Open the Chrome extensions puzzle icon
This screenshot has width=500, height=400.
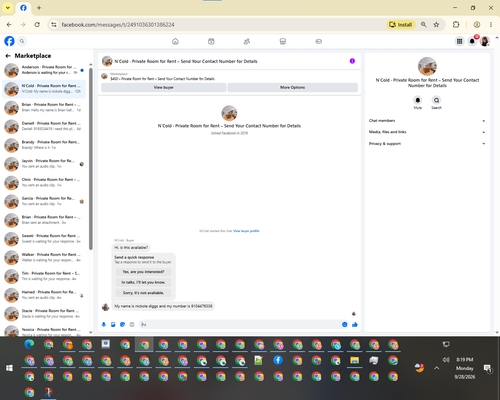[x=456, y=25]
